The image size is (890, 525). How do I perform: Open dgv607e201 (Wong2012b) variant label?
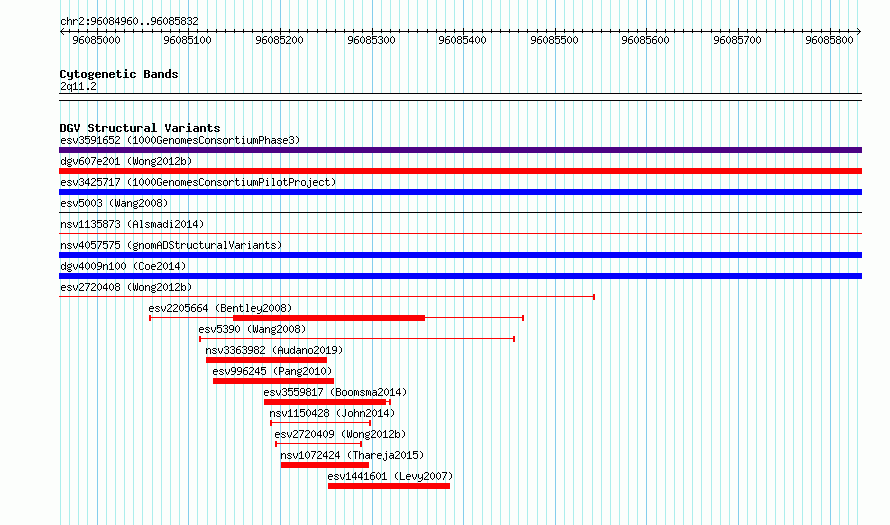[126, 161]
